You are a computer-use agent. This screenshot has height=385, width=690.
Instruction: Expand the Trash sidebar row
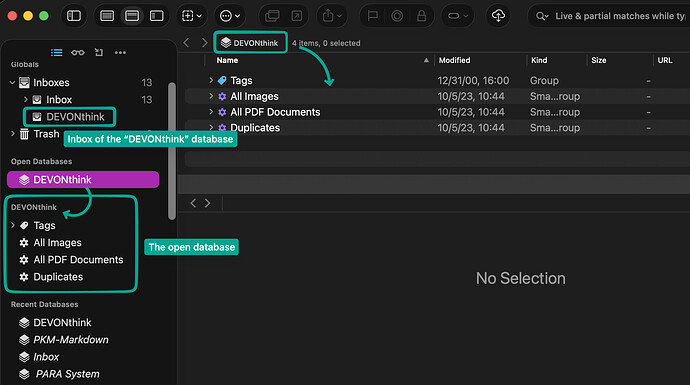(x=12, y=134)
